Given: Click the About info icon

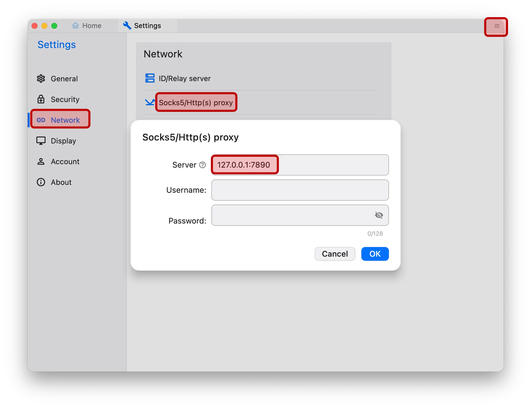Looking at the screenshot, I should (41, 182).
